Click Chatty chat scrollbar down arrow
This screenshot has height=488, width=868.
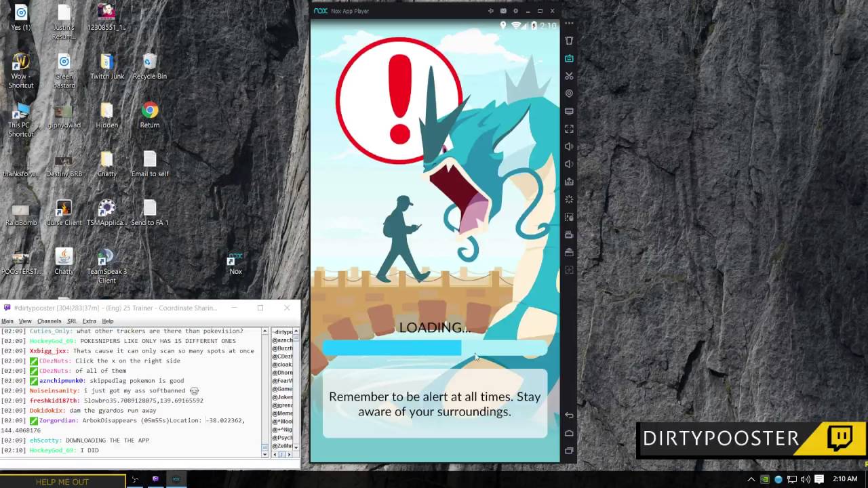[x=265, y=453]
